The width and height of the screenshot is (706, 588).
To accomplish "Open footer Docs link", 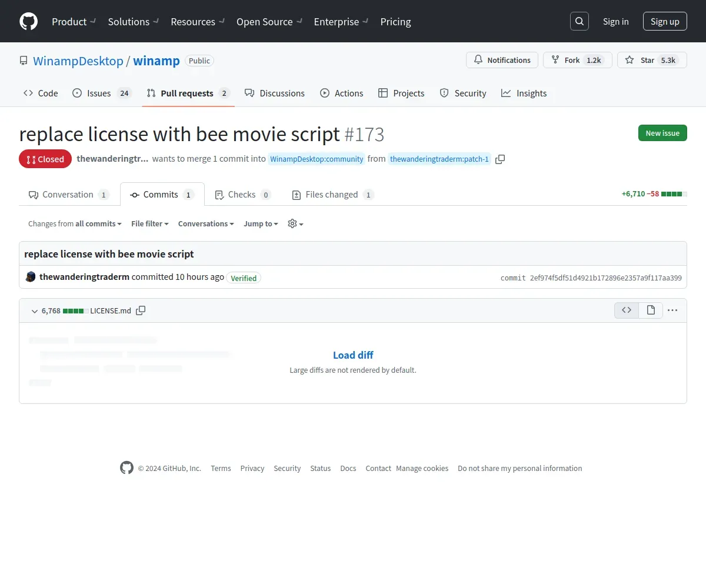I will [x=348, y=469].
